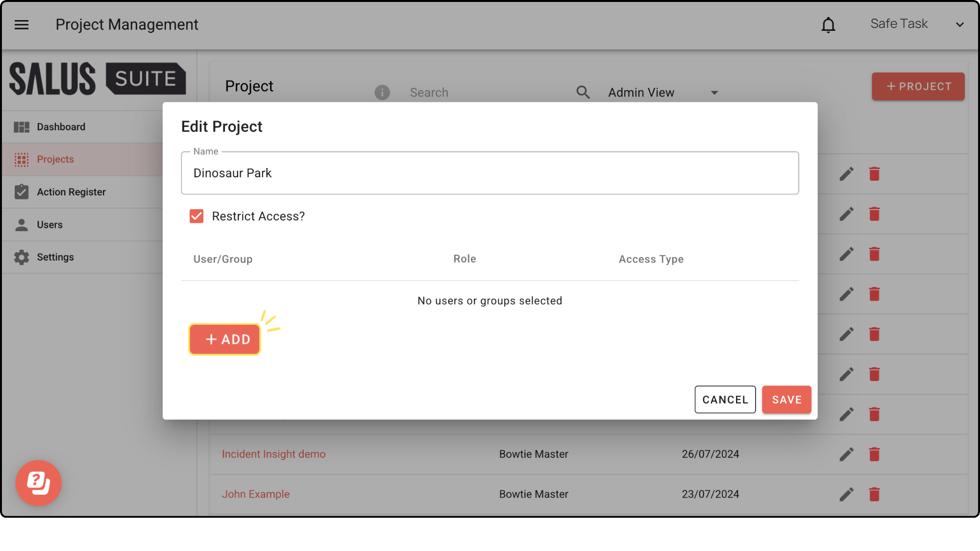Image resolution: width=980 pixels, height=551 pixels.
Task: Click the notifications bell icon
Action: (x=828, y=24)
